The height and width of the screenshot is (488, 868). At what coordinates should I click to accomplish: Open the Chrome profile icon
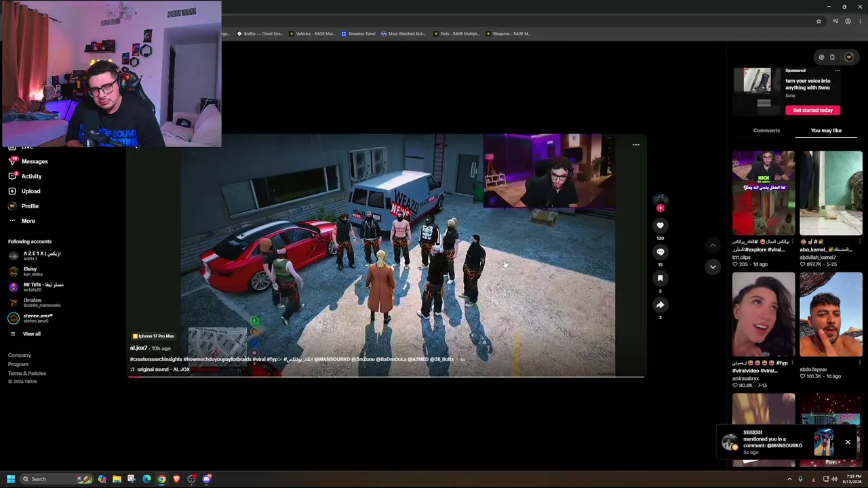coord(848,21)
